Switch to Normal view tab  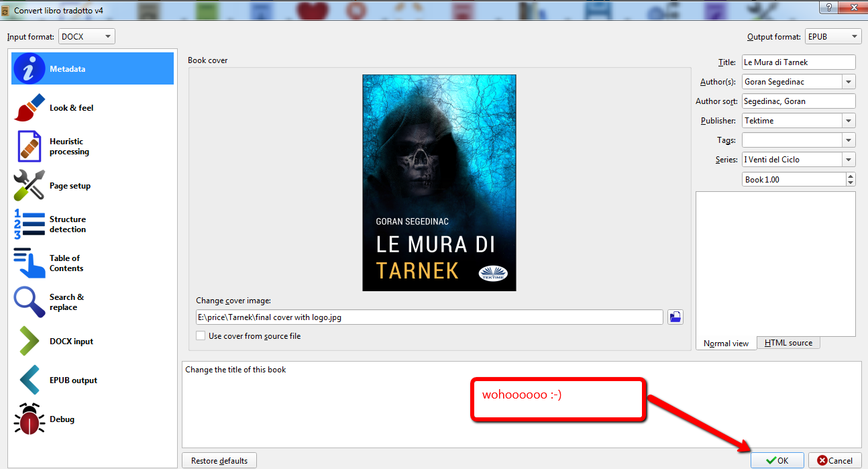726,343
